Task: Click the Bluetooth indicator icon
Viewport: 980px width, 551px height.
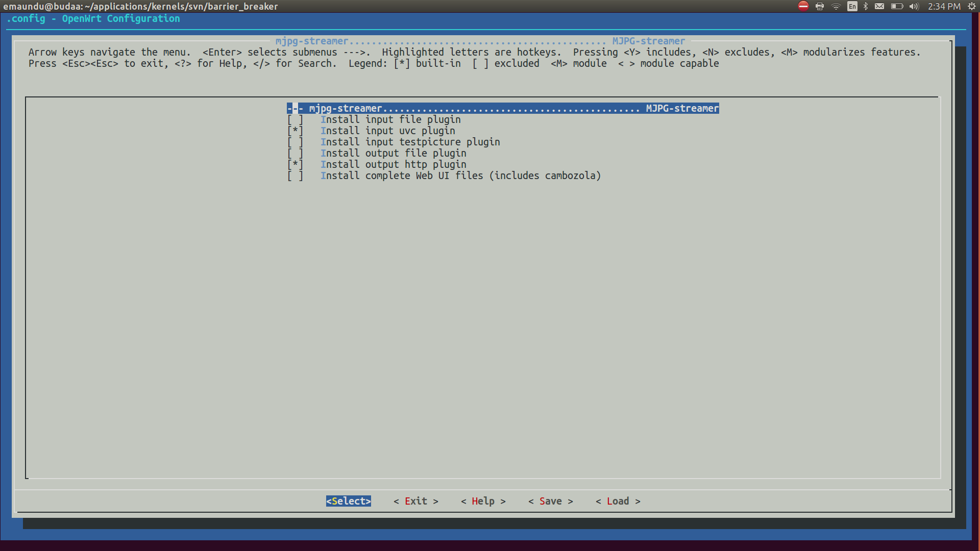Action: (866, 6)
